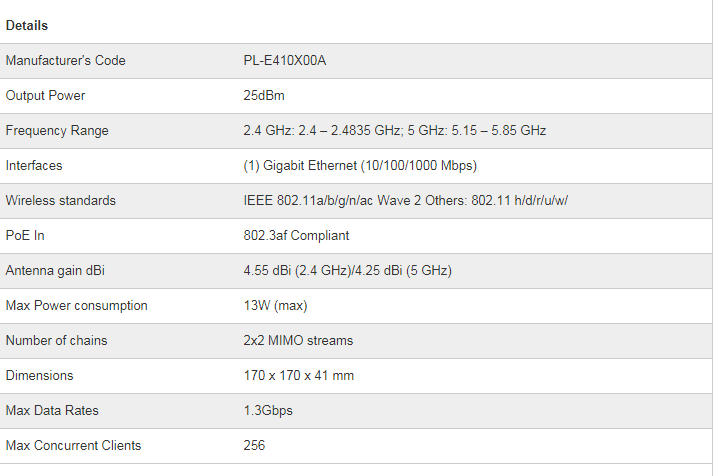The height and width of the screenshot is (476, 716).
Task: Click the PoE In label
Action: [x=25, y=236]
